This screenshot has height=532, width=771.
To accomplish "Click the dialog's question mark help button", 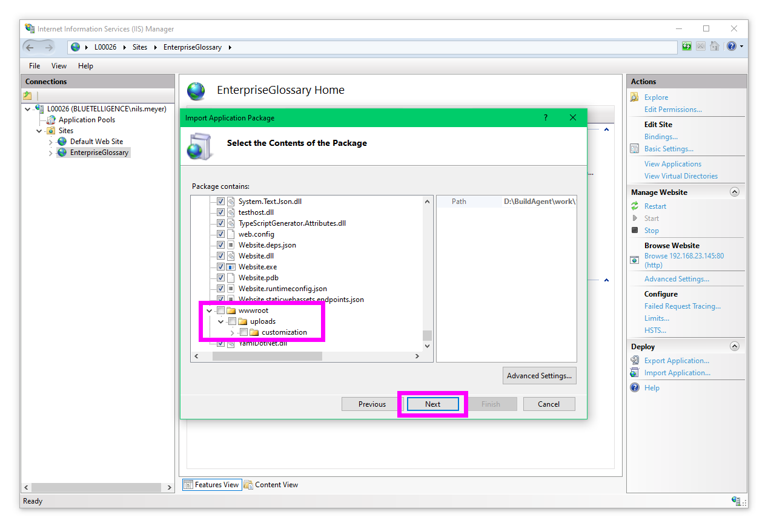I will (x=545, y=118).
